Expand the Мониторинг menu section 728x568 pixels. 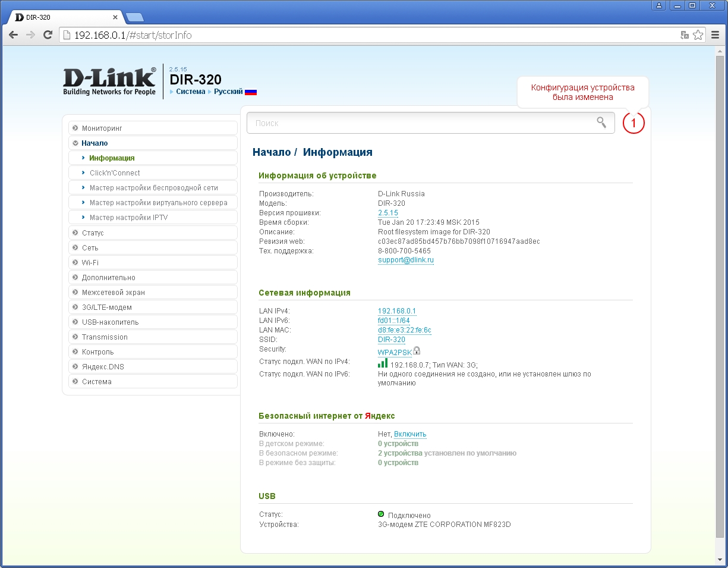click(x=153, y=128)
